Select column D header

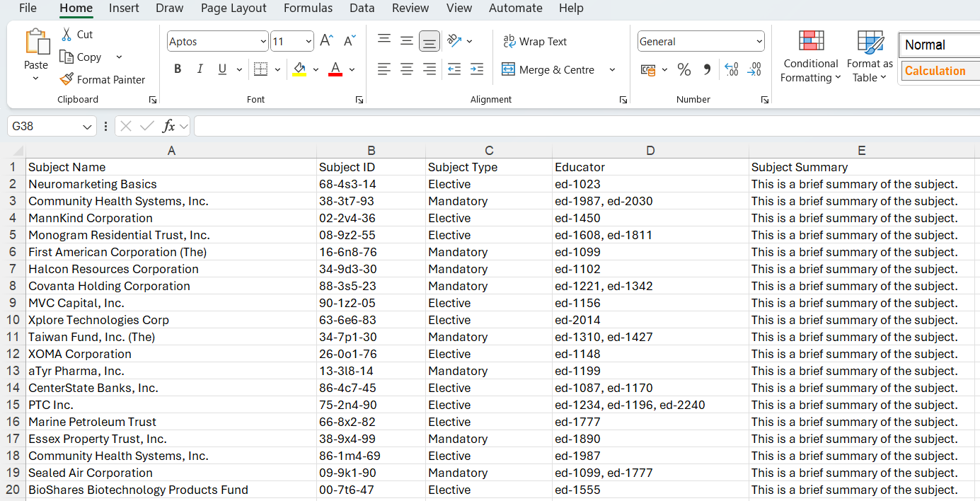click(650, 150)
